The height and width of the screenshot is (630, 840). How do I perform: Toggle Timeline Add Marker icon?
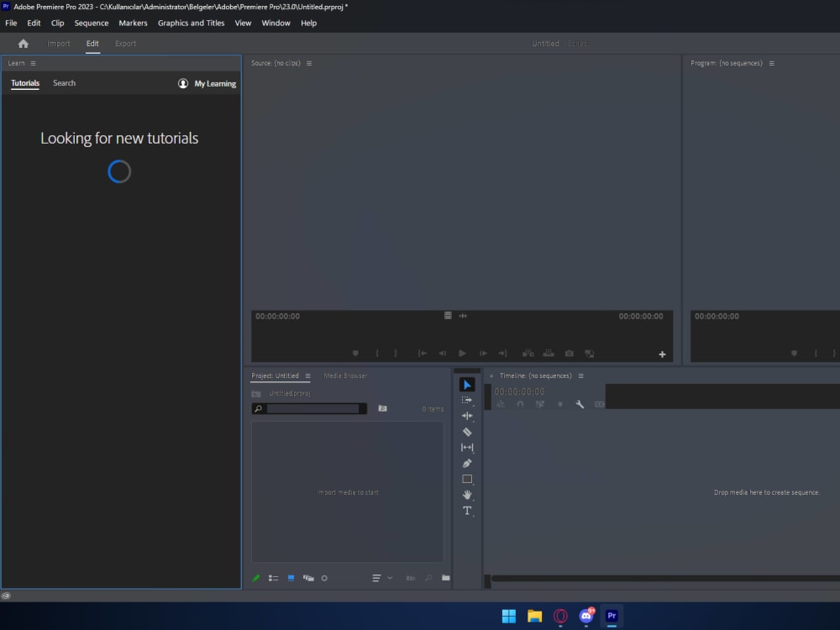tap(560, 405)
